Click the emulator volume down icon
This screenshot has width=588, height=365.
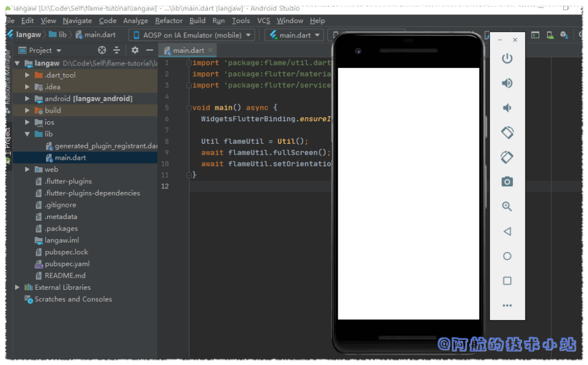pos(506,108)
